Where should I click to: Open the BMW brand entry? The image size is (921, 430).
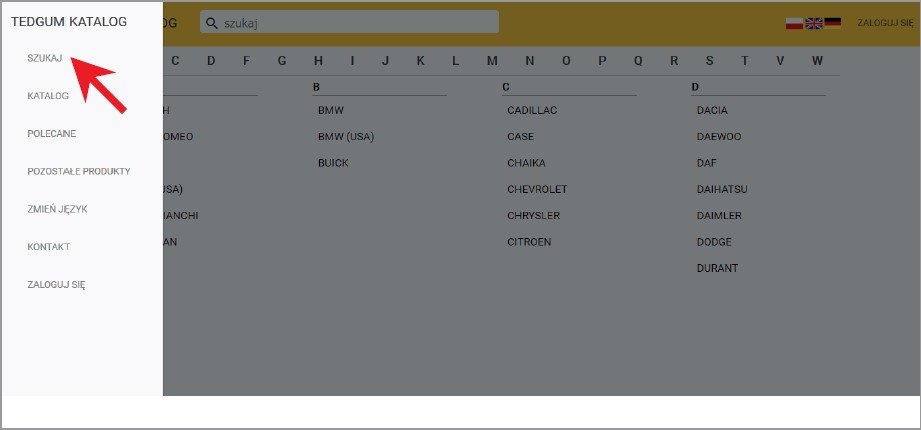[331, 110]
